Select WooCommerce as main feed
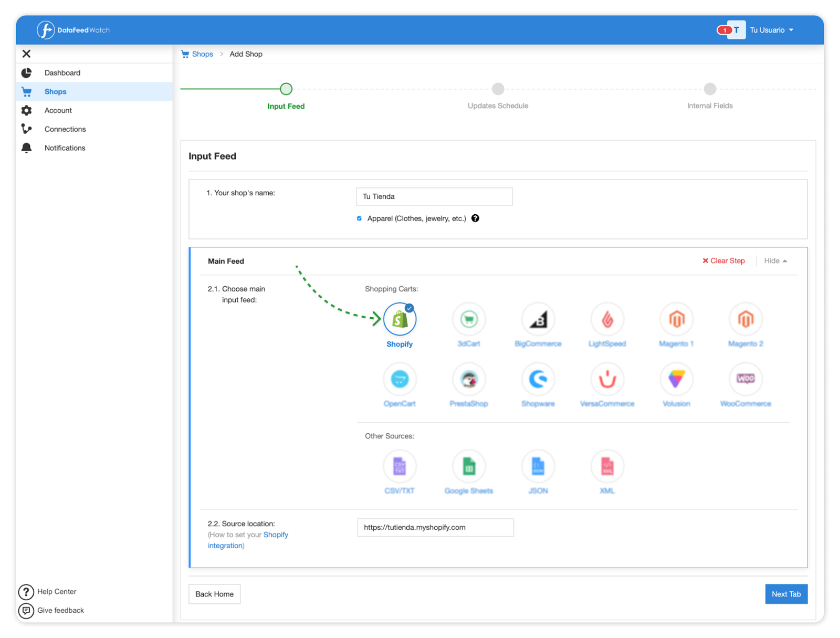 (745, 379)
